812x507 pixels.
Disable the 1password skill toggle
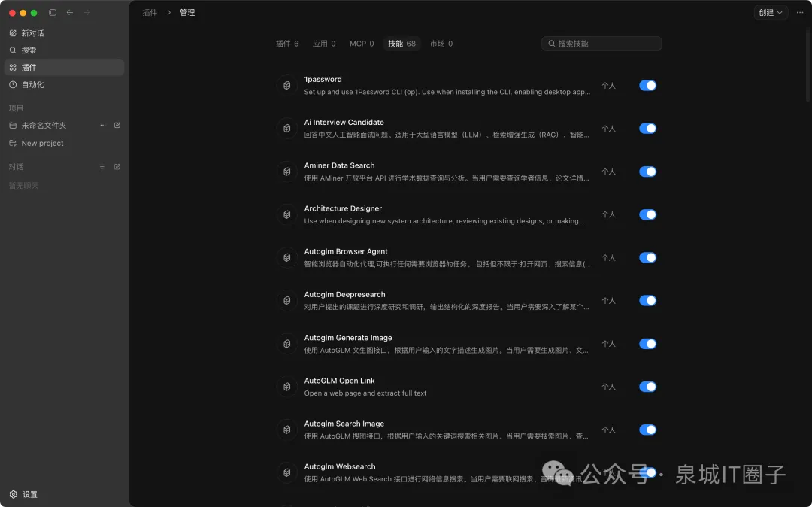(647, 86)
